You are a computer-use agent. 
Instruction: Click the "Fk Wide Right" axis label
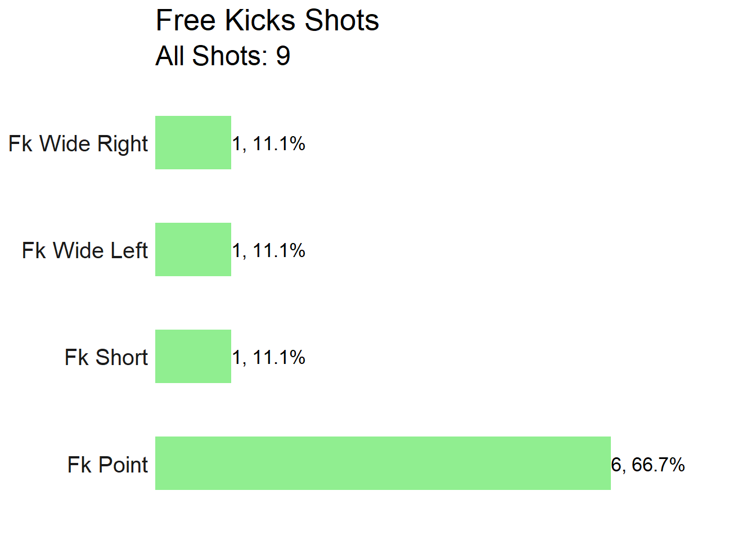click(78, 144)
